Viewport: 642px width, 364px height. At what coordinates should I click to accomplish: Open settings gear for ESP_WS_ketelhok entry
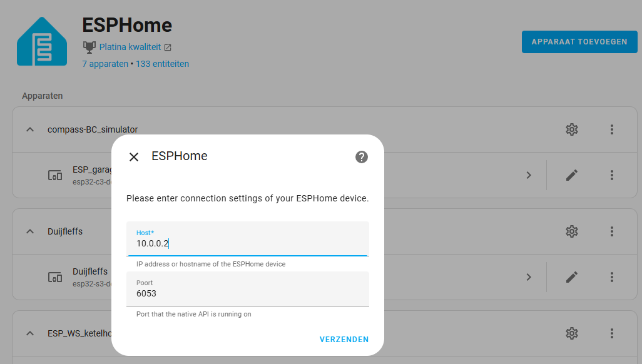571,333
